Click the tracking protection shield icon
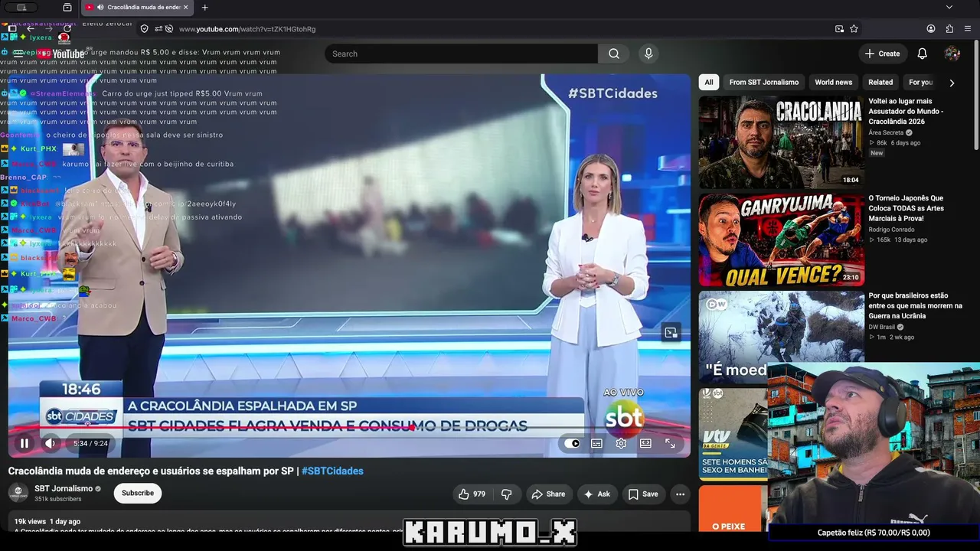 point(144,29)
